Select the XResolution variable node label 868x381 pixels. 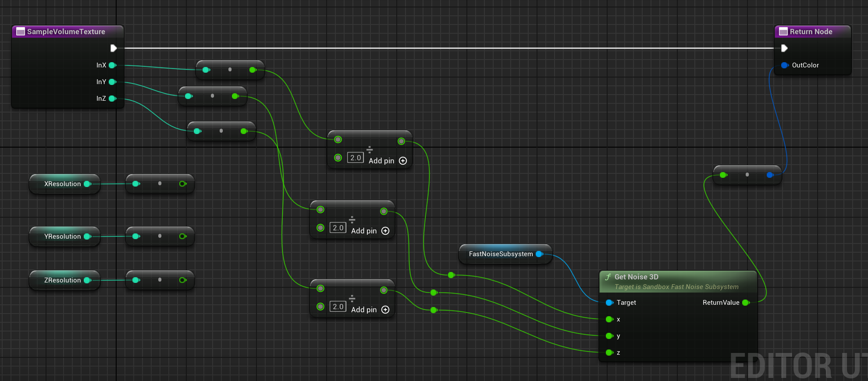(x=63, y=184)
